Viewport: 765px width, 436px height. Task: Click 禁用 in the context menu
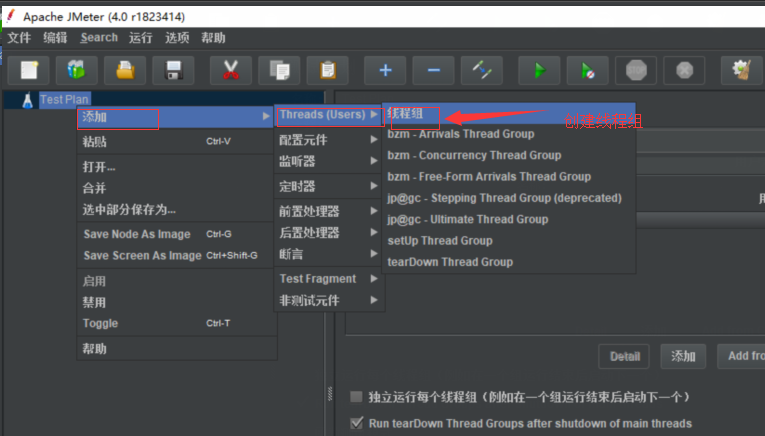tap(176, 302)
